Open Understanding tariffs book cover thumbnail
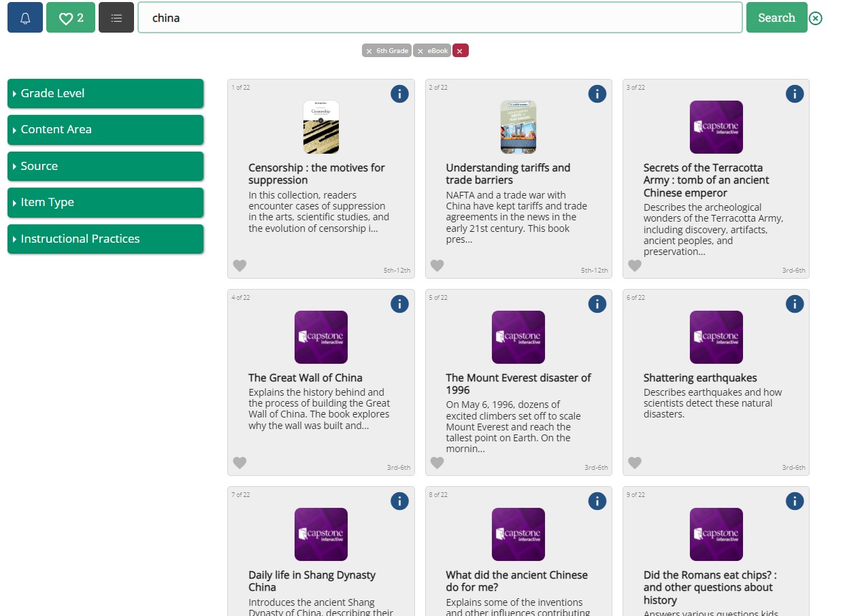This screenshot has width=860, height=616. [518, 127]
